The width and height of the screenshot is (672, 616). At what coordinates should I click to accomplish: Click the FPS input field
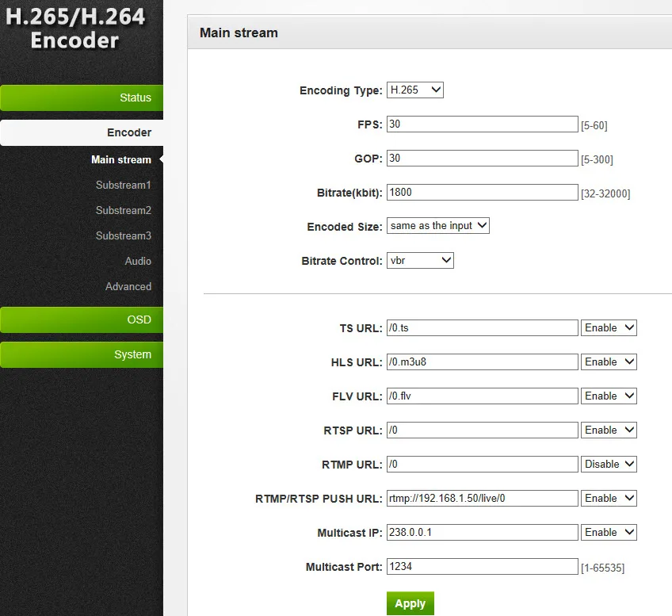click(482, 124)
